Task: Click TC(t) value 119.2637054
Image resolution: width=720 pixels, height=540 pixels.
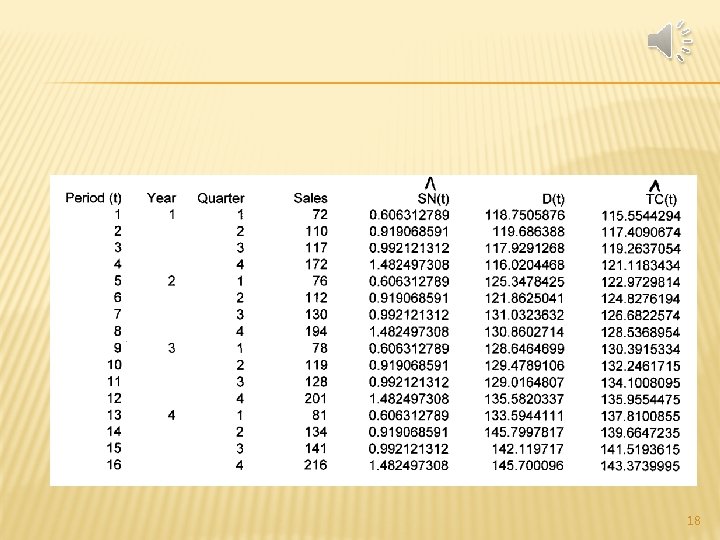Action: click(x=641, y=249)
